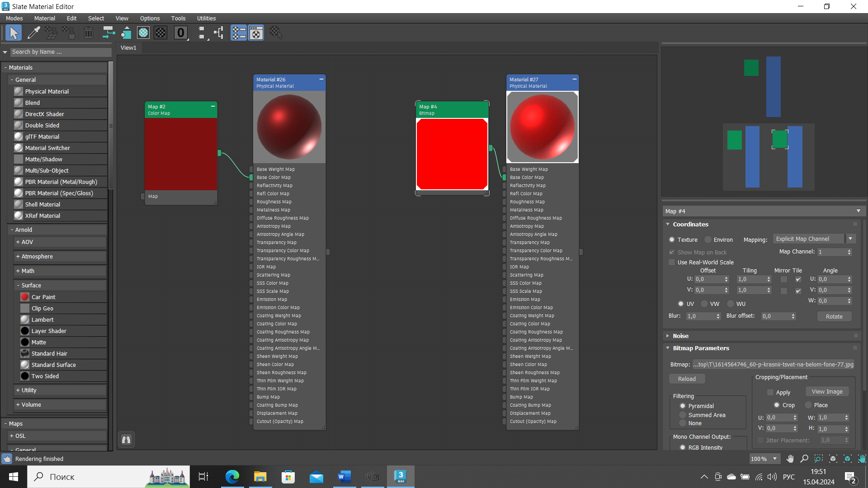Click the bright red Map #4 bitmap preview

click(452, 154)
